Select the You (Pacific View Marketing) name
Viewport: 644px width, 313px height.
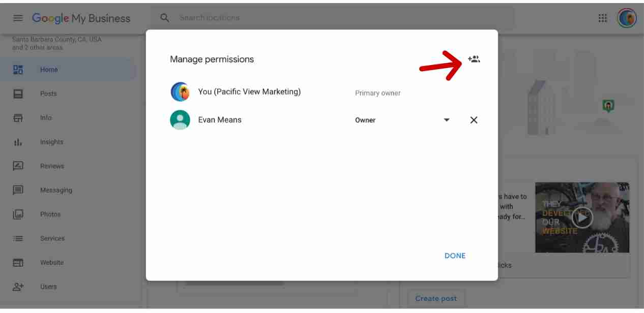click(x=249, y=92)
